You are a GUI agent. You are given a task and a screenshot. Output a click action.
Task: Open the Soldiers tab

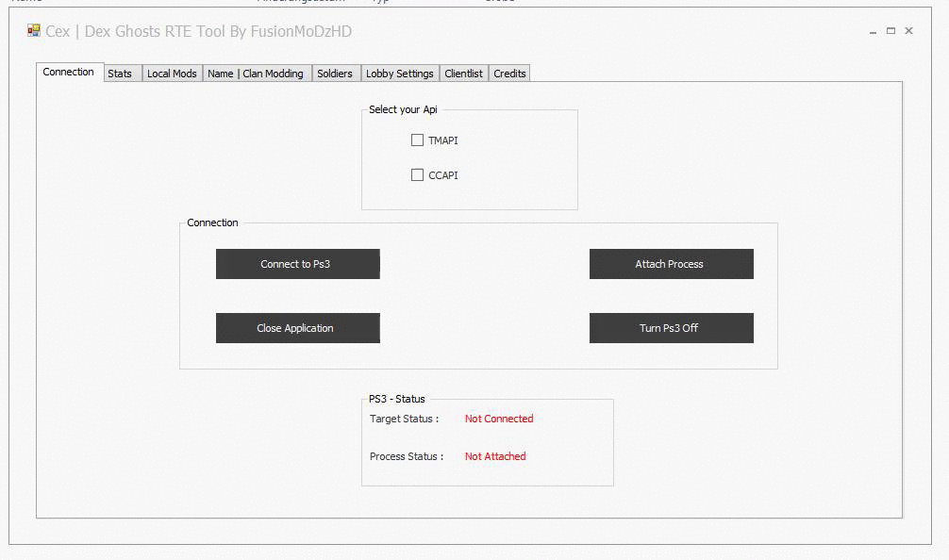coord(336,74)
